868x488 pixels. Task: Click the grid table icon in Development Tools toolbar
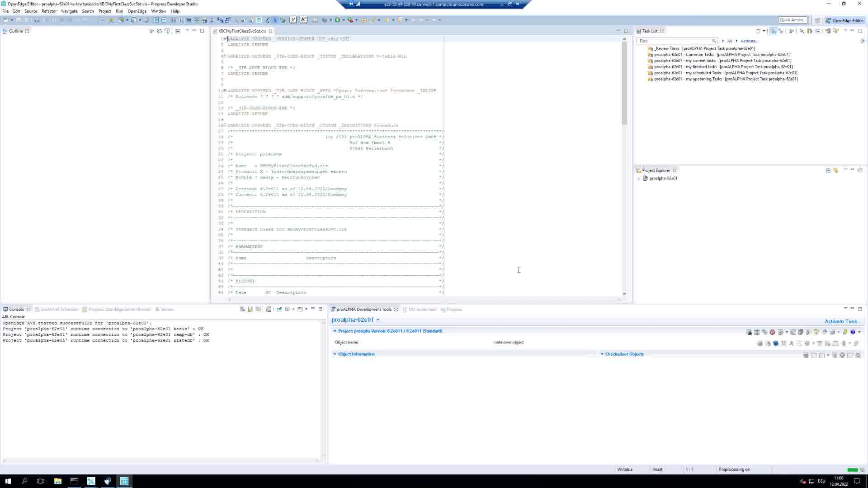tap(757, 332)
